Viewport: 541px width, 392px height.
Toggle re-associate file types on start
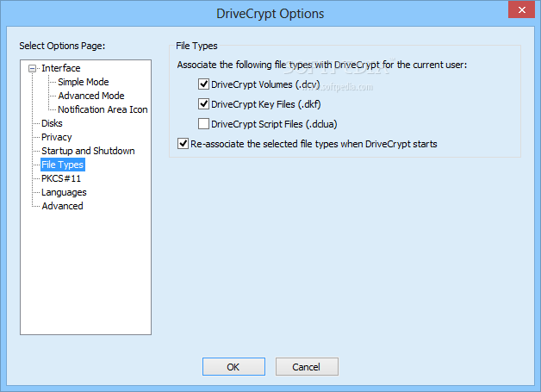(183, 144)
